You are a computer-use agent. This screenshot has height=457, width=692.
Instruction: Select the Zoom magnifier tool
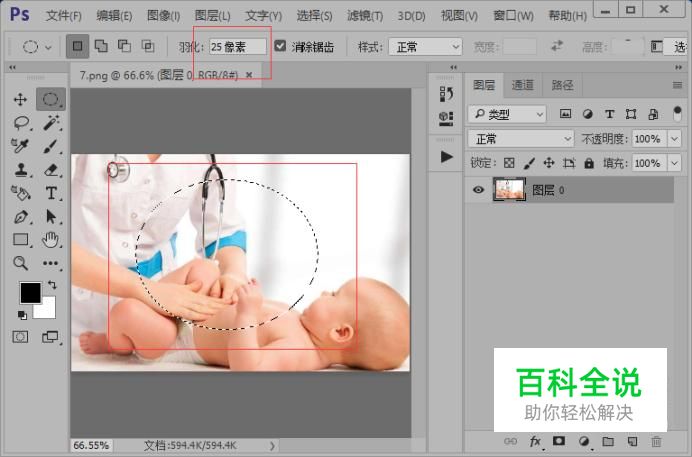(x=20, y=263)
